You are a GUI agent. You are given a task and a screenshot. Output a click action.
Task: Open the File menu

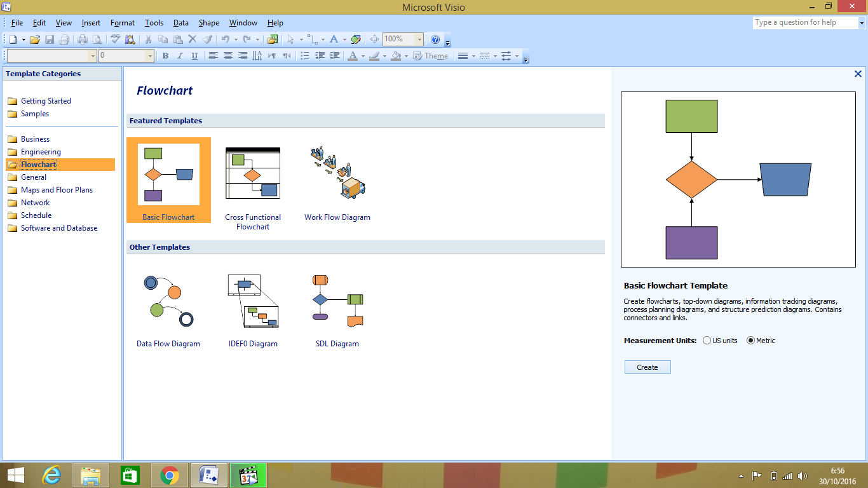click(x=17, y=23)
